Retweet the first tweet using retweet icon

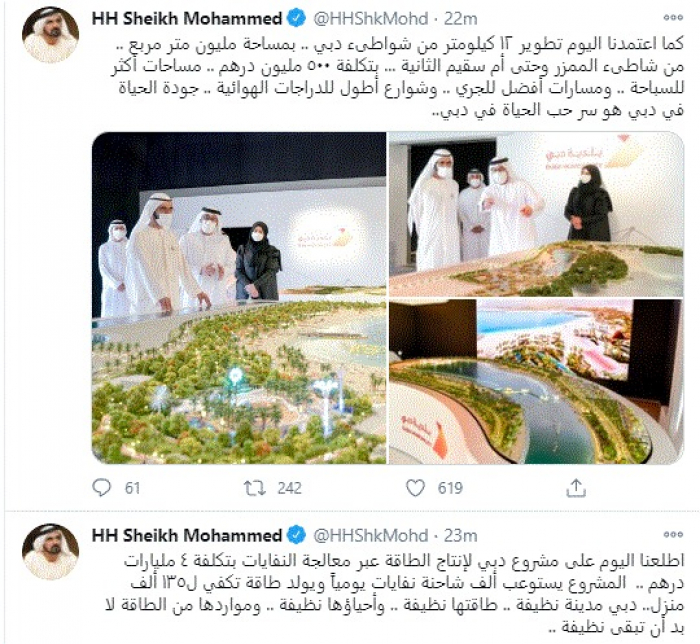(x=254, y=488)
